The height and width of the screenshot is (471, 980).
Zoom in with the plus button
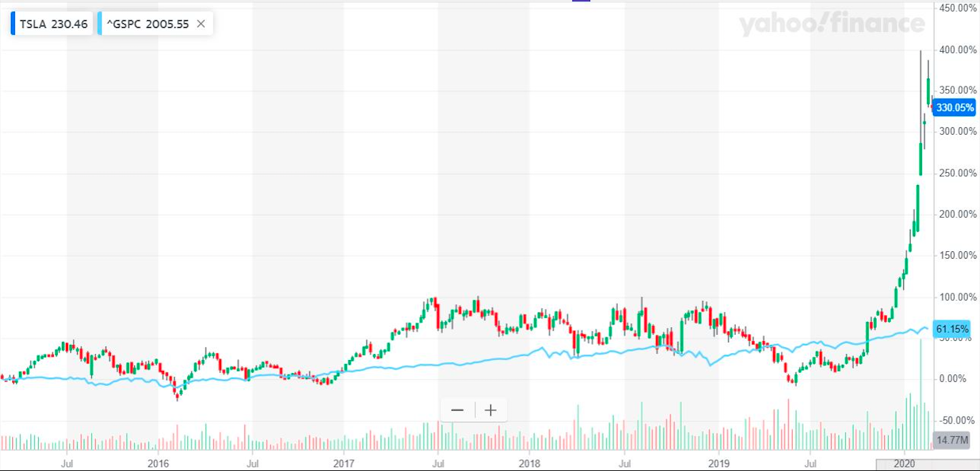point(490,410)
